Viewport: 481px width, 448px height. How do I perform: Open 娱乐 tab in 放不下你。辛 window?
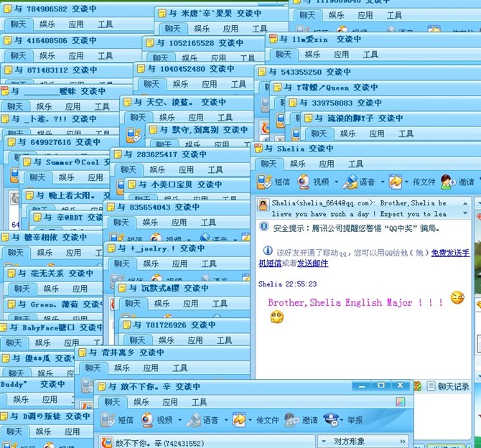coord(141,401)
